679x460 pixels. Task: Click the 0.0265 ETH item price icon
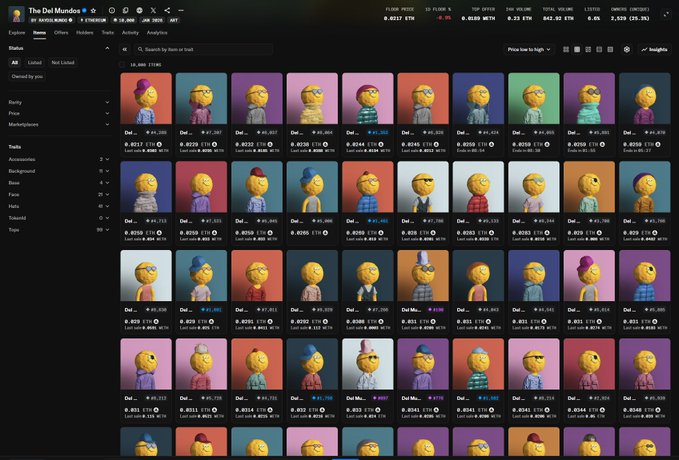point(325,233)
